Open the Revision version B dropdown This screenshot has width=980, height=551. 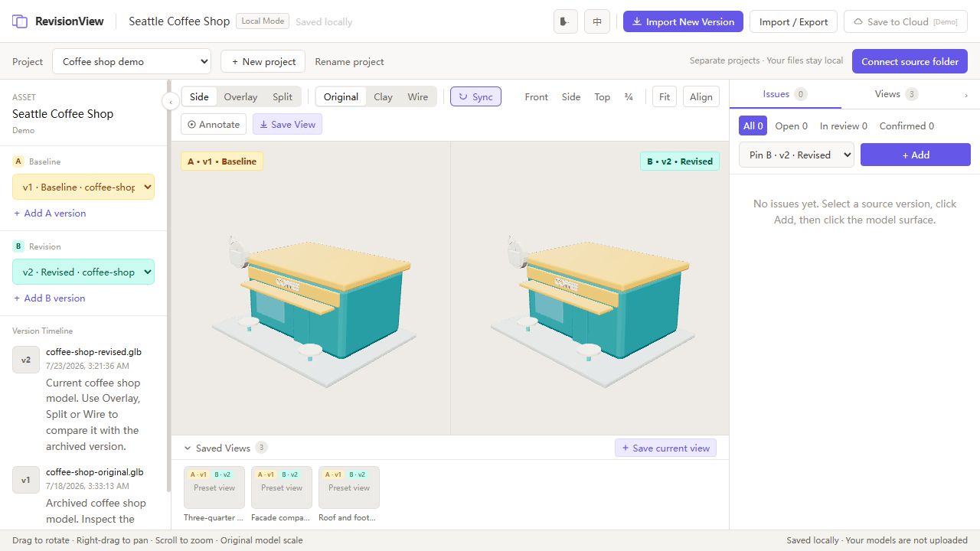[x=83, y=272]
